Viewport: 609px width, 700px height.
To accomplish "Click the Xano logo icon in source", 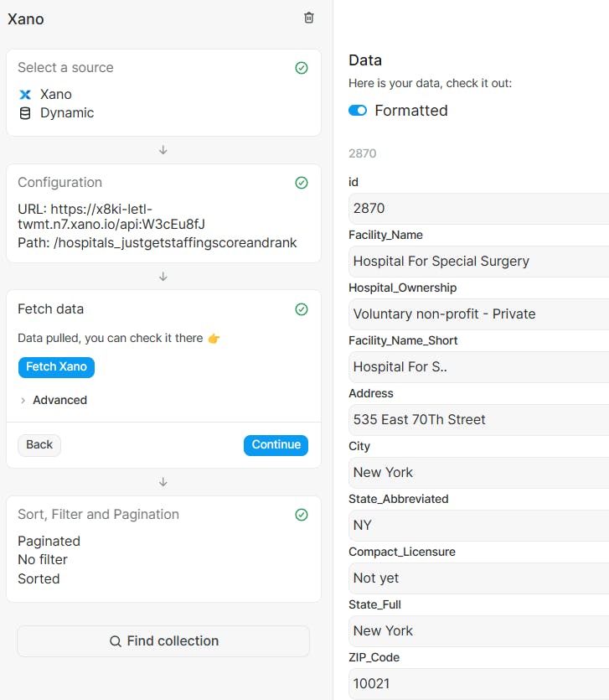I will coord(25,95).
